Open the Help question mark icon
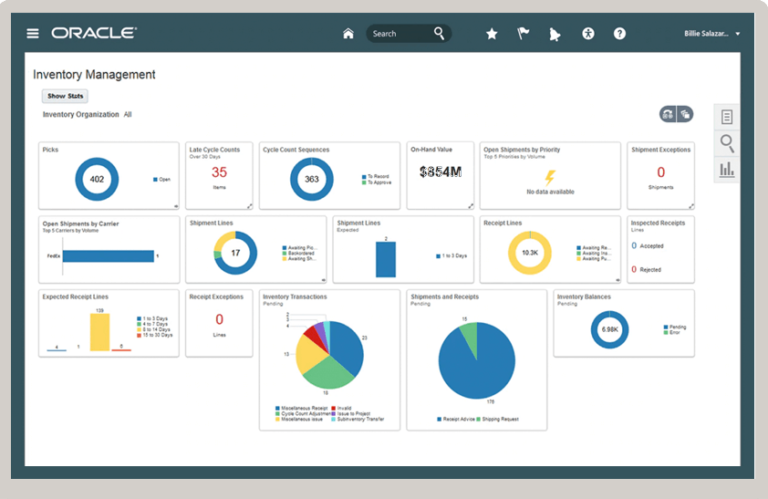 point(620,33)
